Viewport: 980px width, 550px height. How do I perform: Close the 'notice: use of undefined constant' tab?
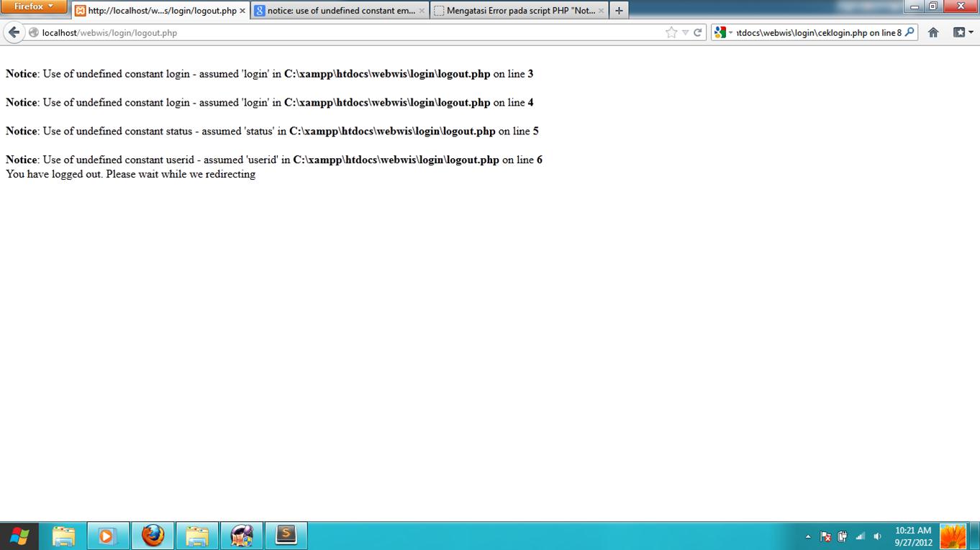click(422, 11)
